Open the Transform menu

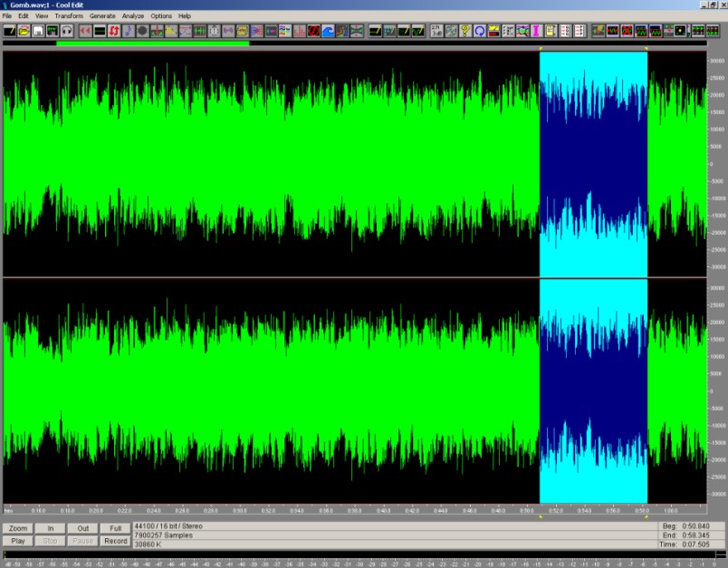pos(69,15)
